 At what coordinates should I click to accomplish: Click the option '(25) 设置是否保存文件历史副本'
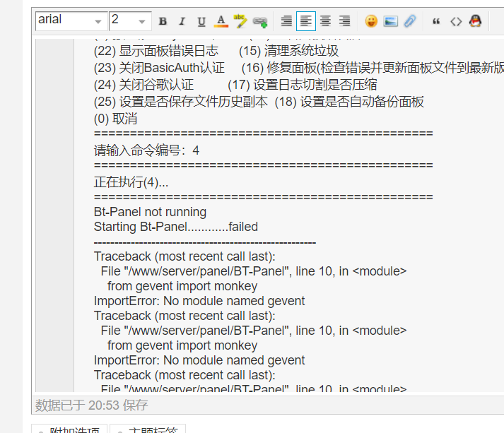(x=181, y=102)
